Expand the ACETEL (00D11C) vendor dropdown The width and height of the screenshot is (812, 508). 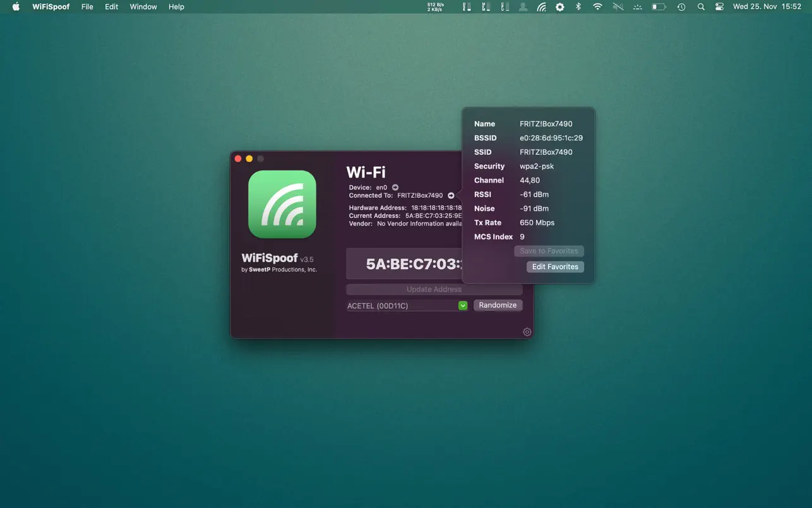tap(463, 306)
